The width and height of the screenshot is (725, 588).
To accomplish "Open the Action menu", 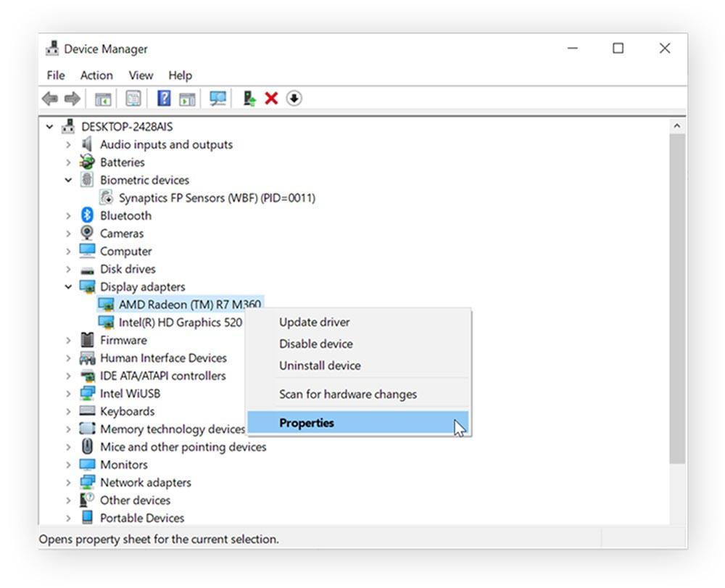I will coord(96,75).
